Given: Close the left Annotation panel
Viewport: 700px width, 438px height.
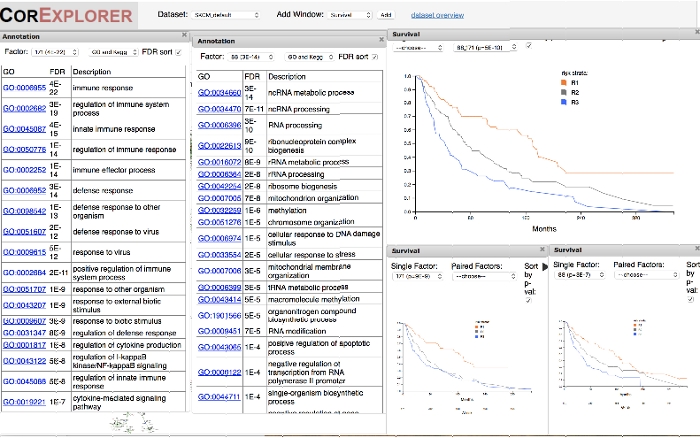Looking at the screenshot, I should click(184, 34).
